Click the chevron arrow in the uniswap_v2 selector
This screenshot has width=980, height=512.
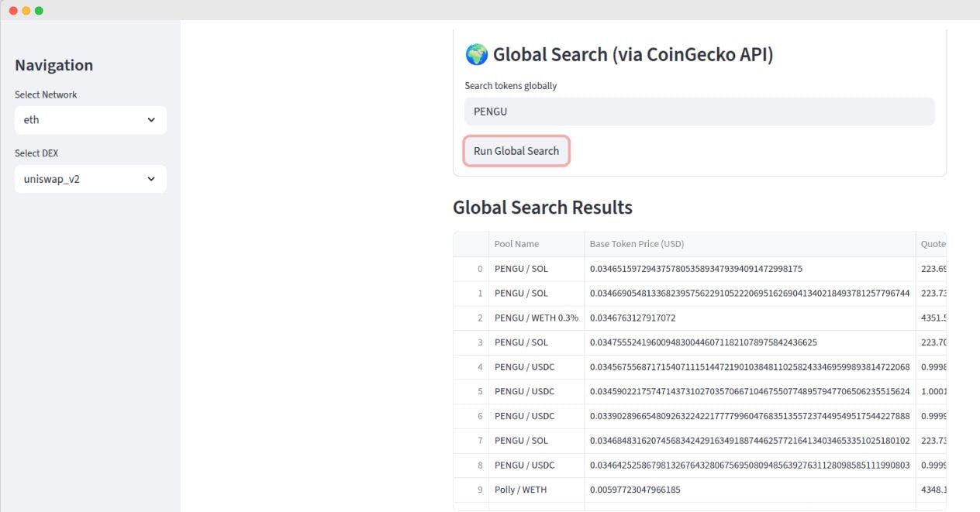point(151,179)
